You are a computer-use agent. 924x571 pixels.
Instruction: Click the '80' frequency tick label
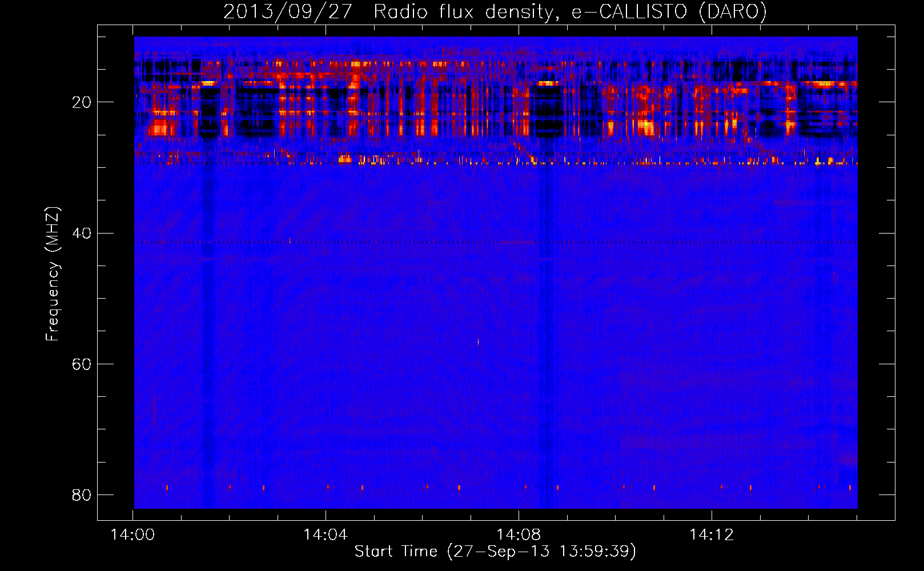pyautogui.click(x=82, y=495)
